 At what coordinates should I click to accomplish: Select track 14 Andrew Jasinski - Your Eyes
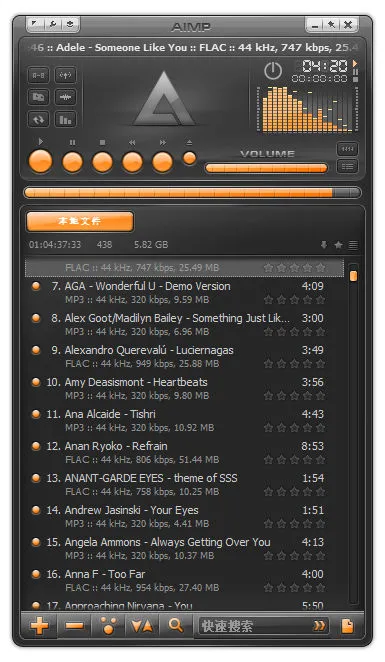tap(184, 517)
